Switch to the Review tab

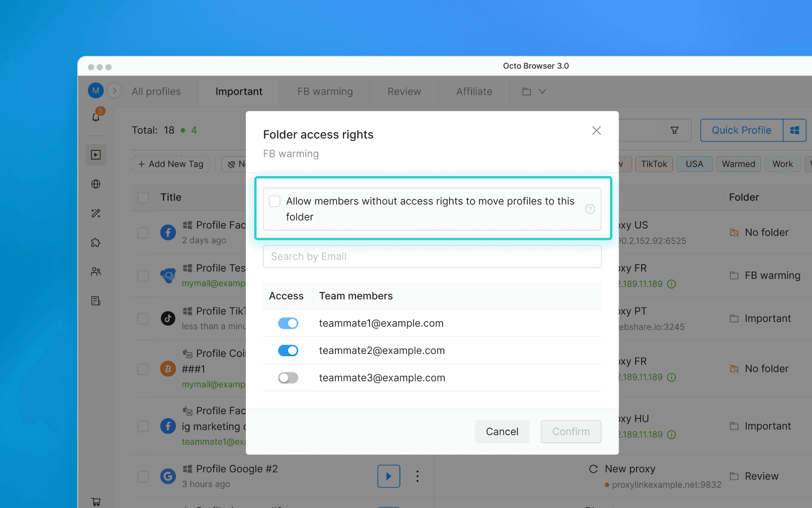pyautogui.click(x=404, y=91)
